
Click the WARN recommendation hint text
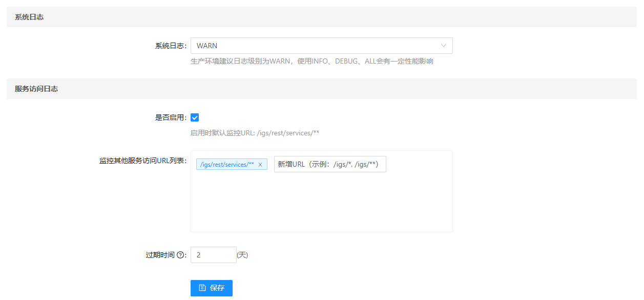(311, 62)
